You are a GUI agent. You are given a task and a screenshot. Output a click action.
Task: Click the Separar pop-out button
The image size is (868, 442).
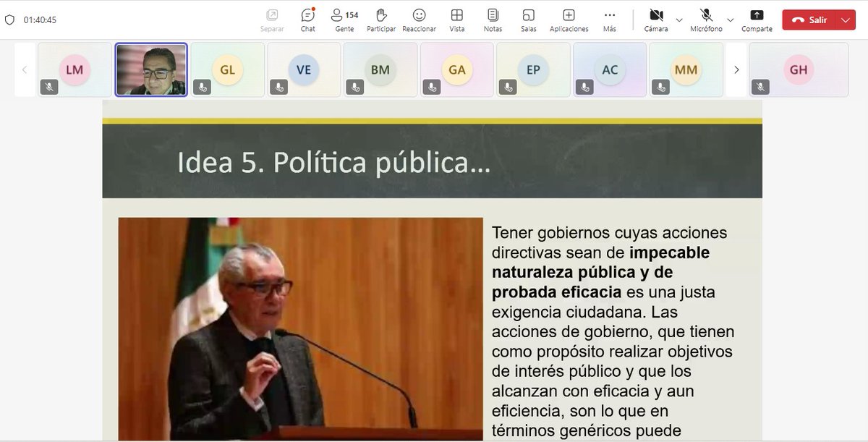pyautogui.click(x=272, y=20)
